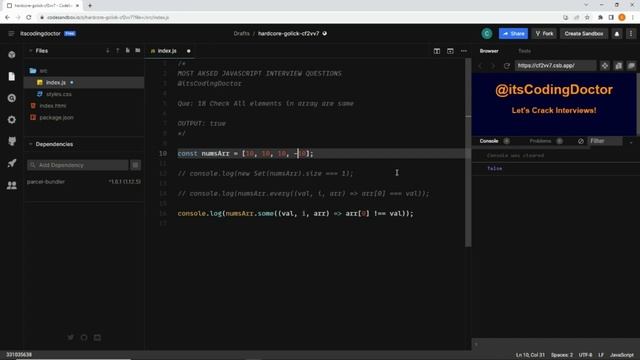Image resolution: width=640 pixels, height=360 pixels.
Task: Collapse the Files section
Action: tap(30, 51)
